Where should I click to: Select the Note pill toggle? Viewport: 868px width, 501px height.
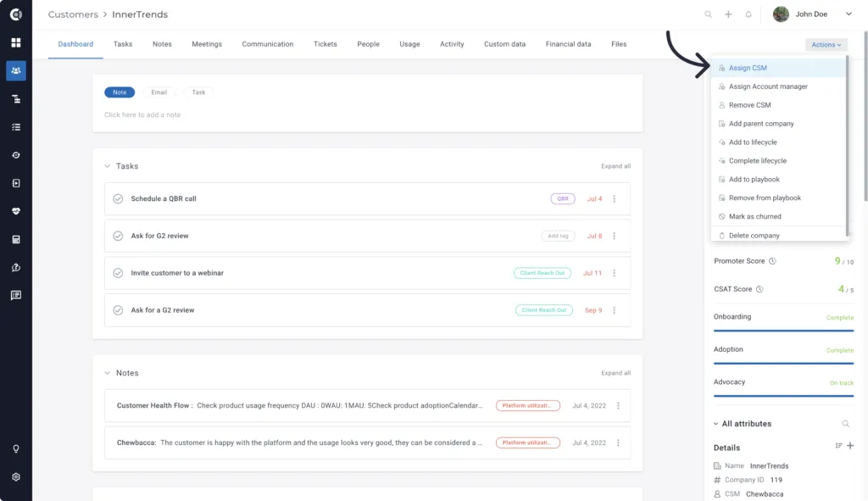[120, 92]
